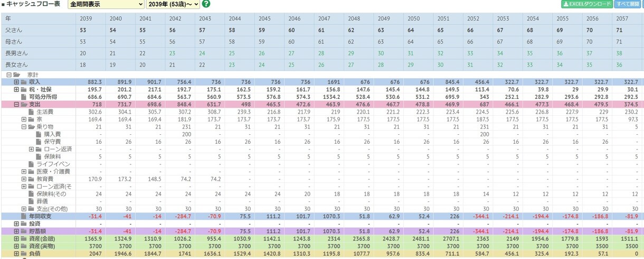Click the 保険料(その document icon
The height and width of the screenshot is (259, 644).
click(31, 194)
